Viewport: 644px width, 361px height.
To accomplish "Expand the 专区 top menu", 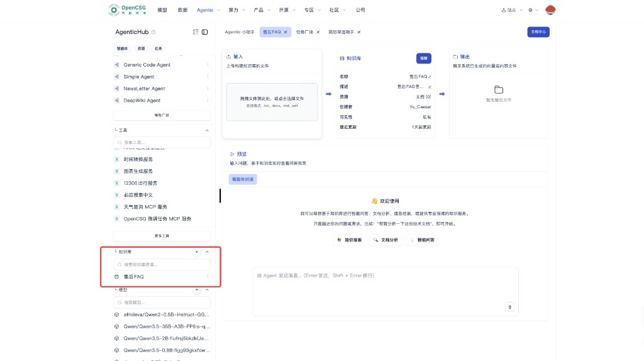I will click(x=312, y=10).
